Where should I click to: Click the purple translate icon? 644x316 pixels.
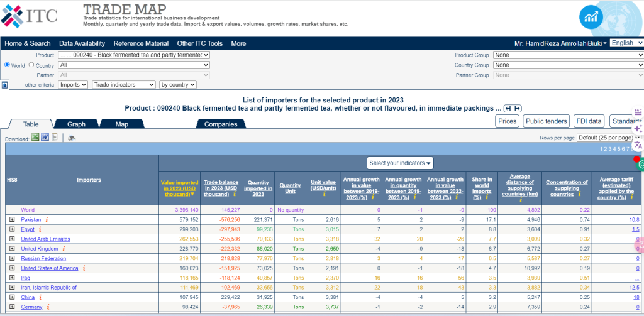(638, 145)
